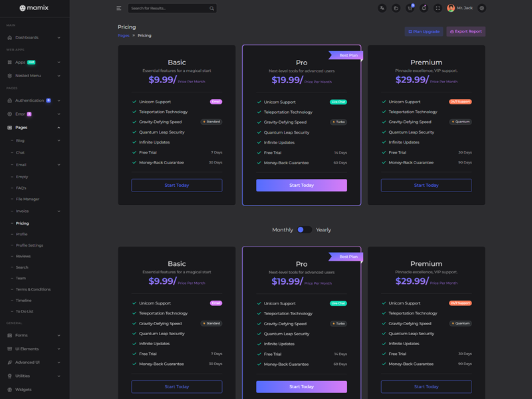This screenshot has height=399, width=532.
Task: Click the Search for Results field
Action: click(166, 9)
